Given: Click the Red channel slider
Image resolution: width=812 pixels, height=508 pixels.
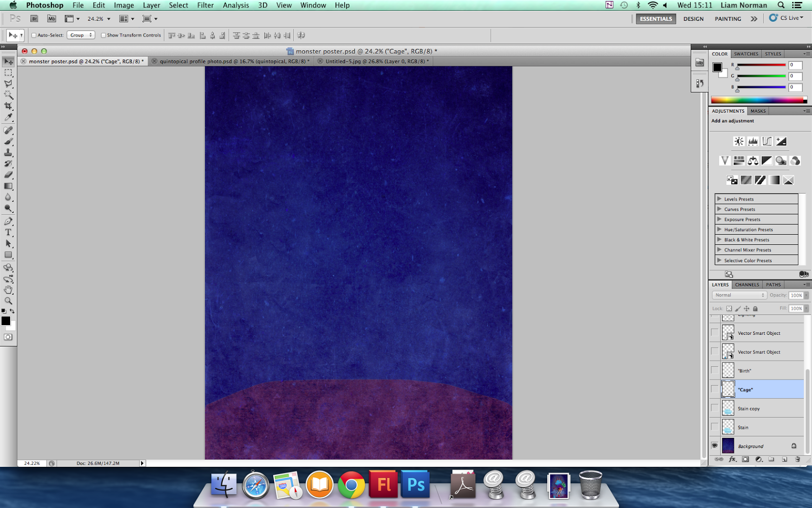Looking at the screenshot, I should coord(761,66).
